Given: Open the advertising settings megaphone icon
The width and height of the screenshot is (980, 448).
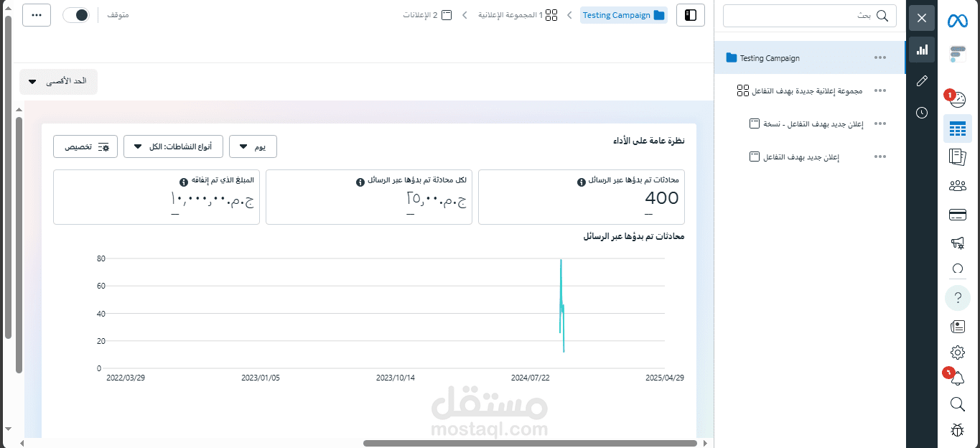Looking at the screenshot, I should coord(958,243).
